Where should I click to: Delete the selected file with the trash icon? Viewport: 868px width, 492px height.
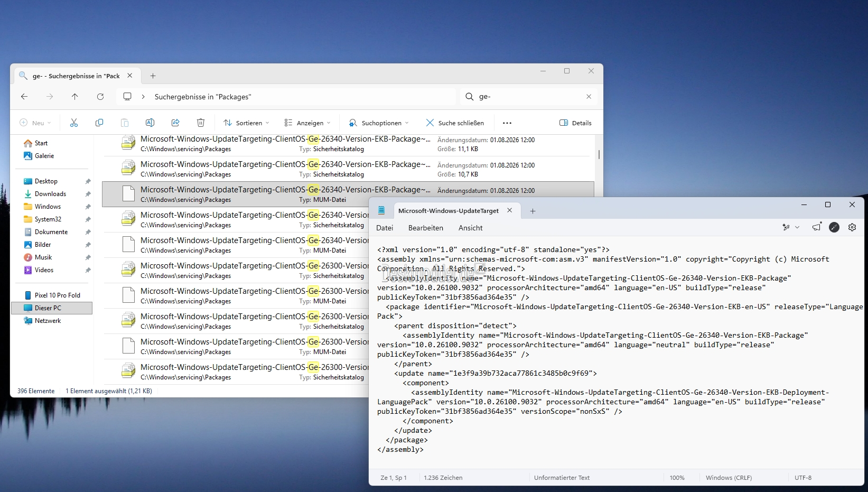pos(201,123)
